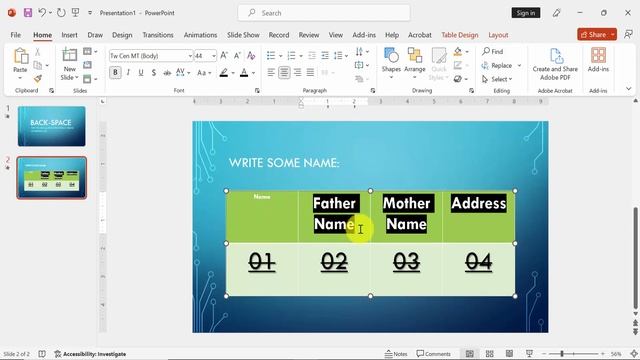
Task: Clear all formatting
Action: pyautogui.click(x=251, y=56)
